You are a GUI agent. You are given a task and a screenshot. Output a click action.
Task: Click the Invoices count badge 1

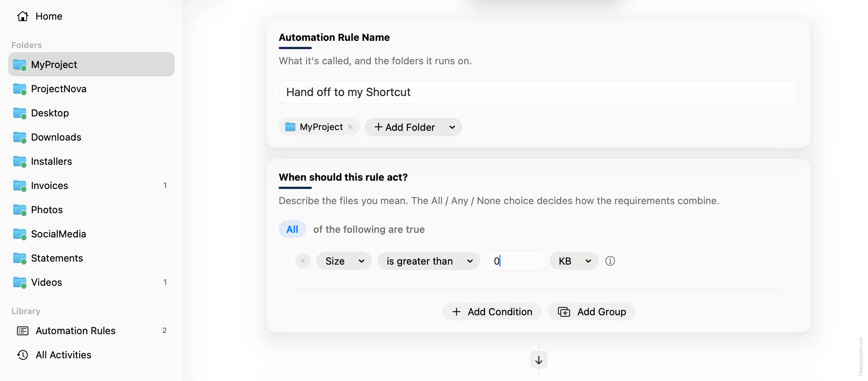(165, 185)
